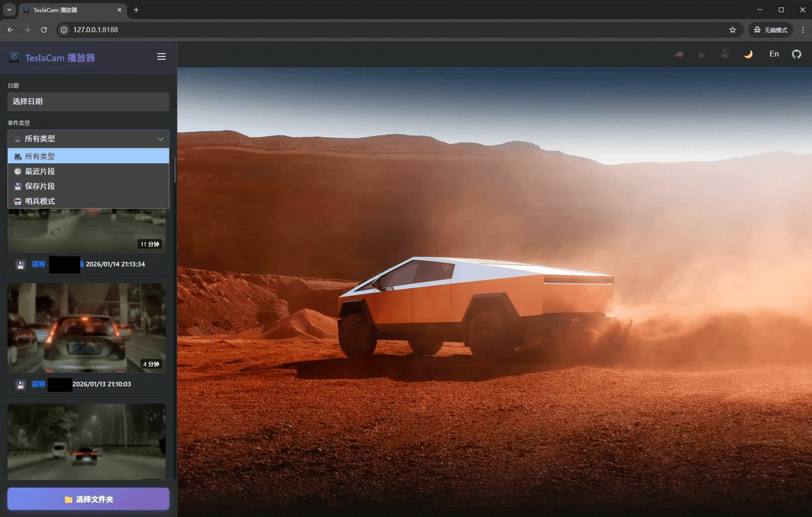812x517 pixels.
Task: Open the GitHub repository icon
Action: 796,54
